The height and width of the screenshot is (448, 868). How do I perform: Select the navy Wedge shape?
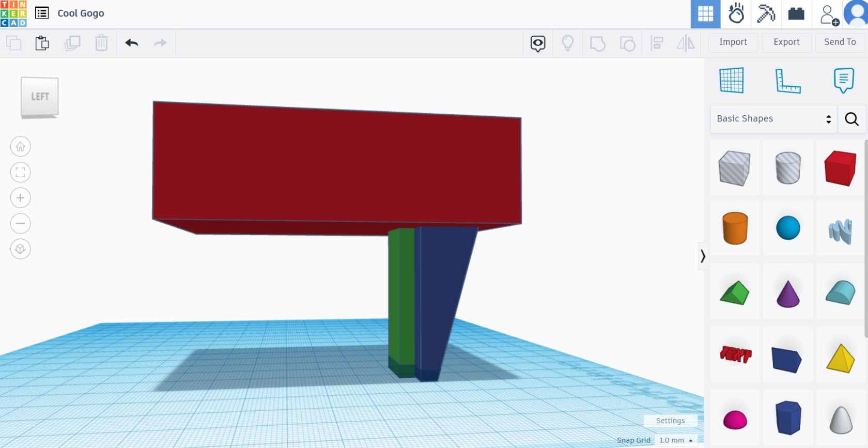click(786, 359)
